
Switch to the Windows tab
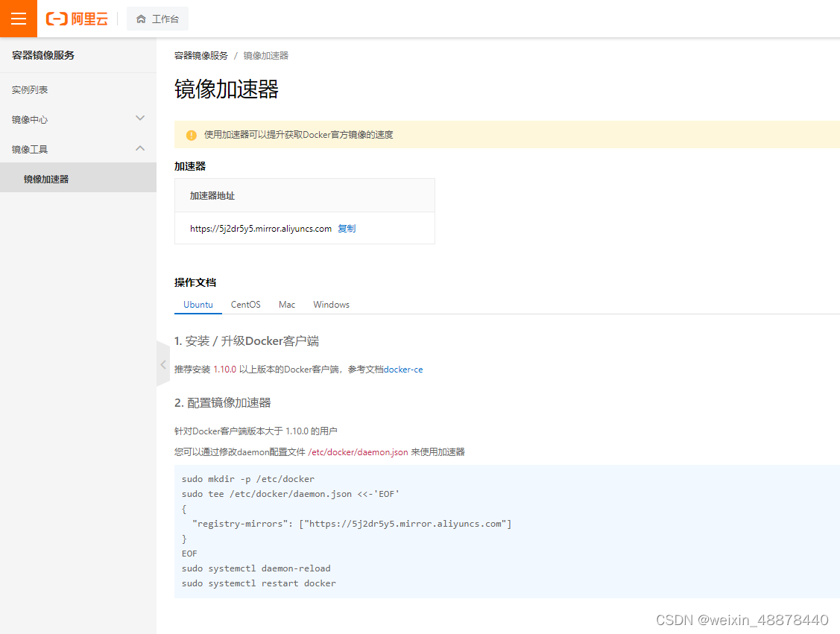click(331, 304)
